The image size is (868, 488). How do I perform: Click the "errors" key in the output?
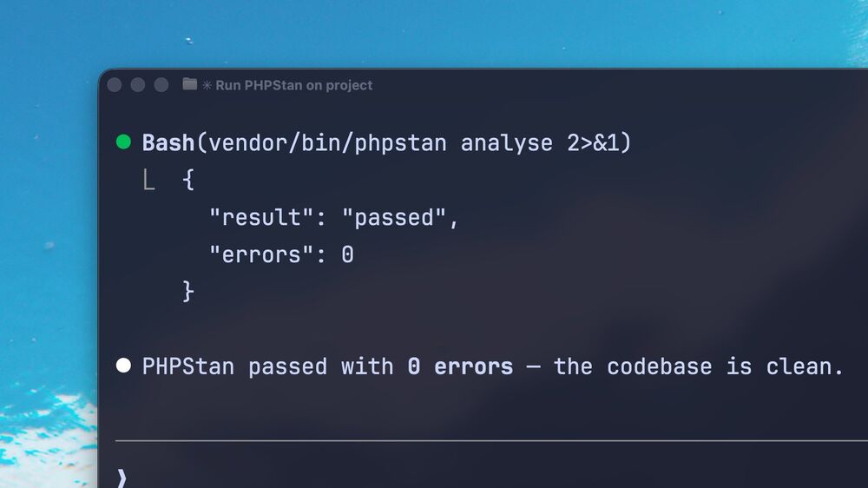click(x=261, y=254)
